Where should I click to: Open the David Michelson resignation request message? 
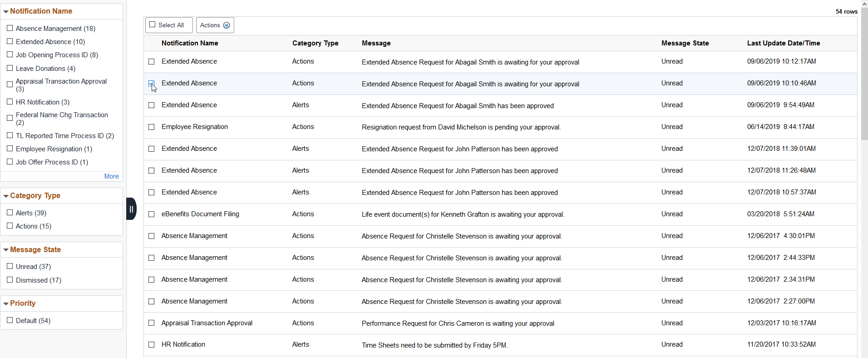(461, 127)
